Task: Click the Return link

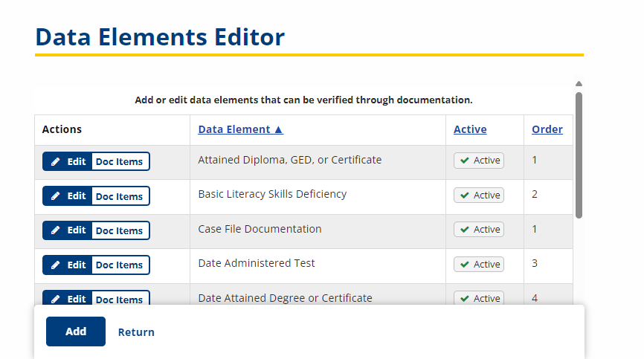Action: tap(136, 332)
